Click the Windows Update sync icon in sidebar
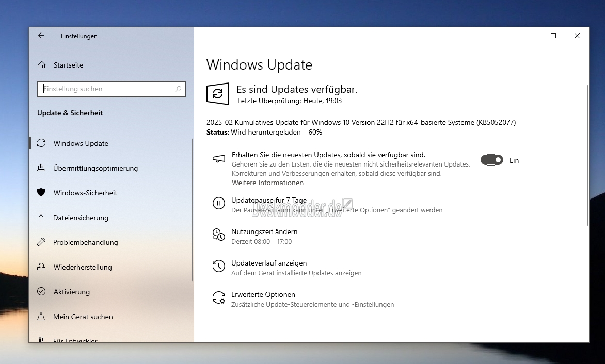 (41, 143)
